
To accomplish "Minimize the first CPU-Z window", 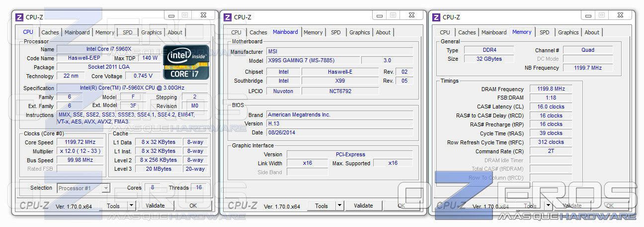I will pos(171,15).
